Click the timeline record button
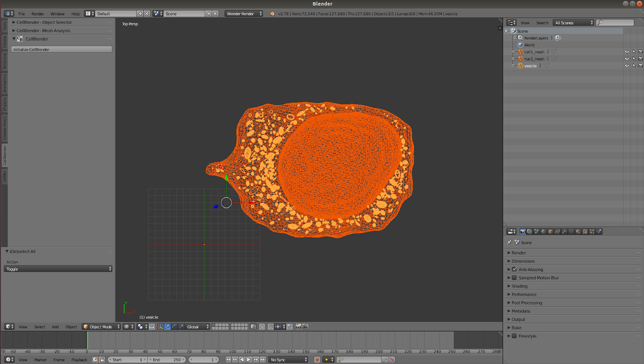The image size is (644, 364). (x=317, y=360)
